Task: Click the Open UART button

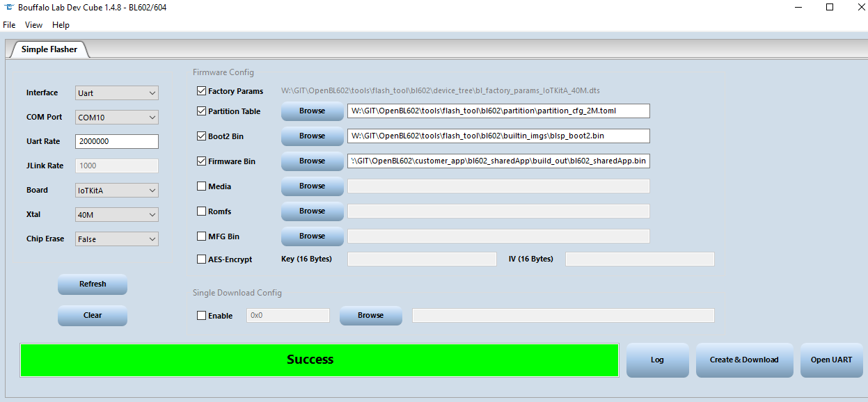Action: coord(831,360)
